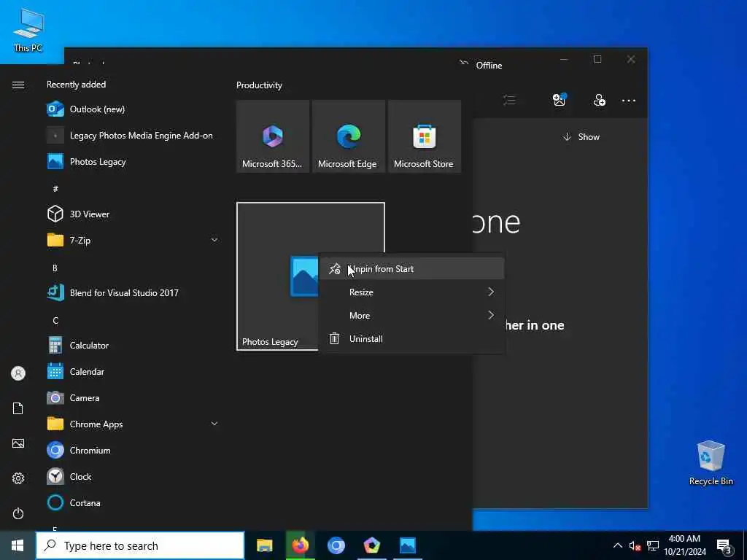
Task: Click the Power button in Start
Action: 18,513
